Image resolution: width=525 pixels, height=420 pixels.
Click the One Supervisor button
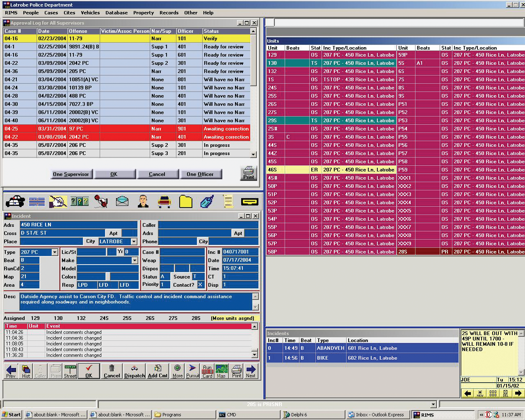coord(71,174)
